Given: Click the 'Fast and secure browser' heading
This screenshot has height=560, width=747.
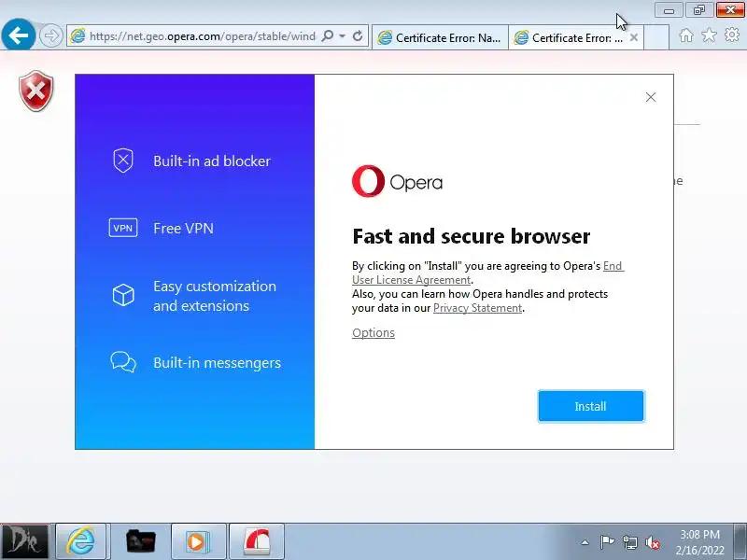Looking at the screenshot, I should coord(472,236).
